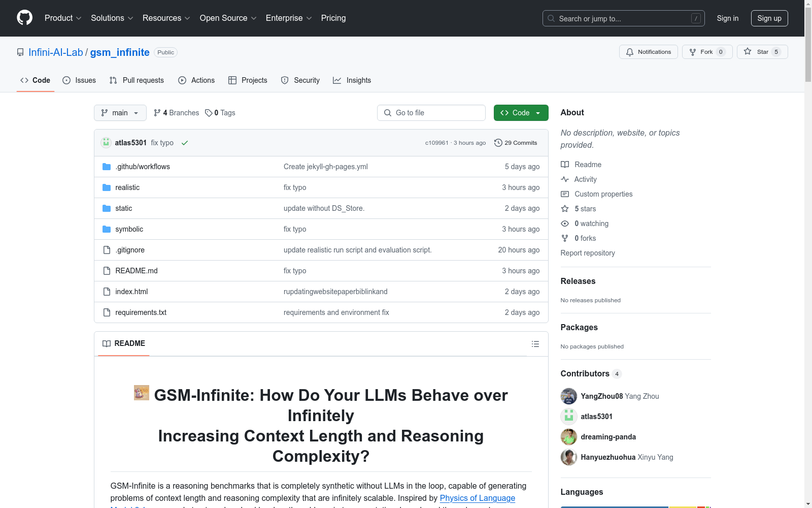Switch to the Projects tab

(x=248, y=80)
